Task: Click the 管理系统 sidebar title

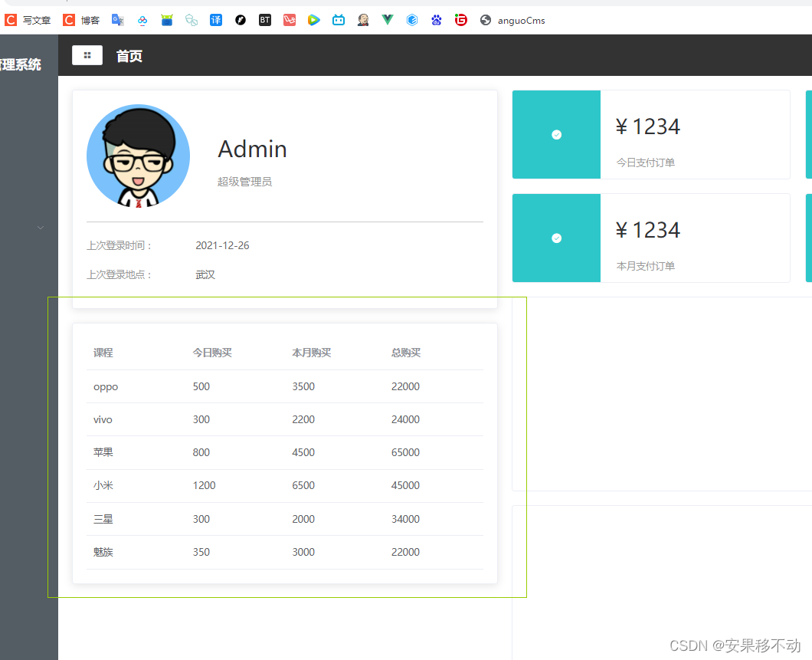Action: tap(21, 64)
